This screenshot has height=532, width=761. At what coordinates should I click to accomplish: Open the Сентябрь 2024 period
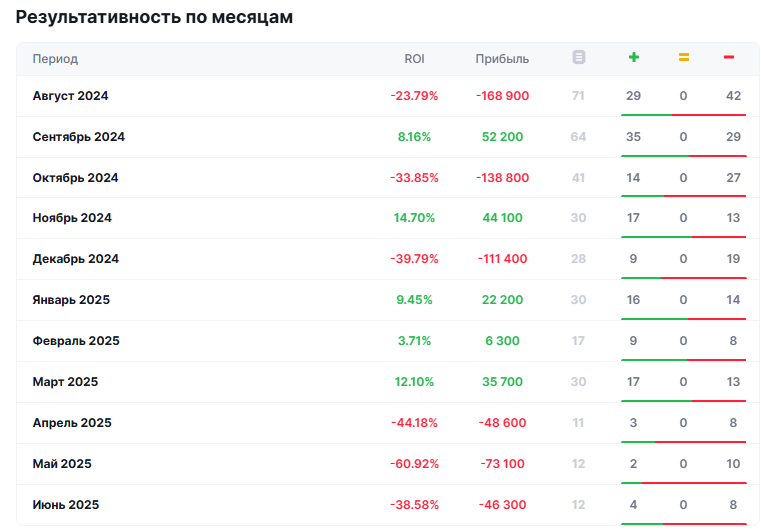coord(78,137)
